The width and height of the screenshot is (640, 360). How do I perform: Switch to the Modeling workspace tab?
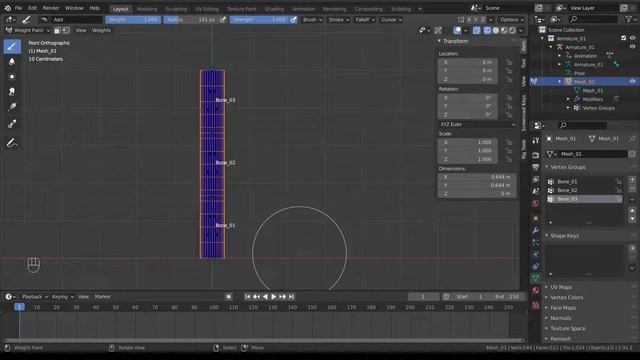pos(147,9)
